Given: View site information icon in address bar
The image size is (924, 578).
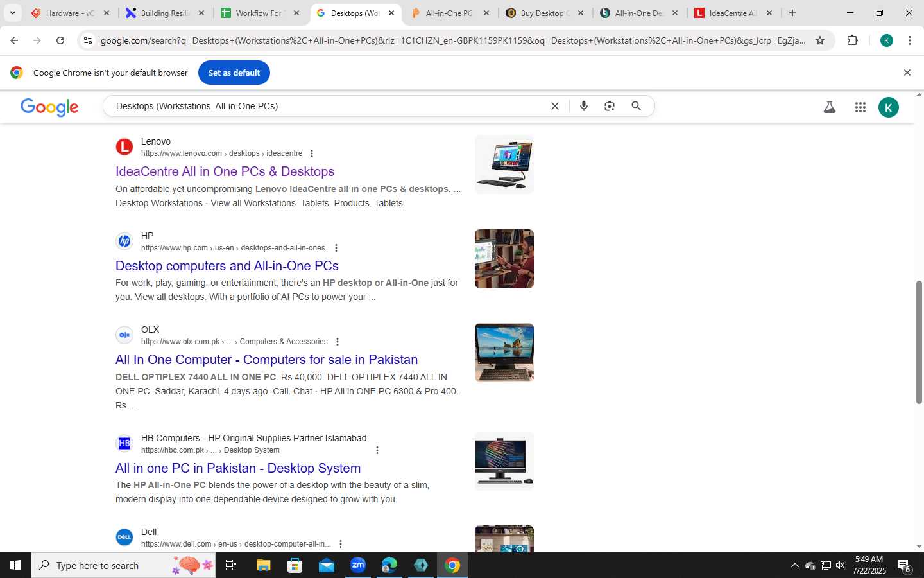Looking at the screenshot, I should click(88, 40).
